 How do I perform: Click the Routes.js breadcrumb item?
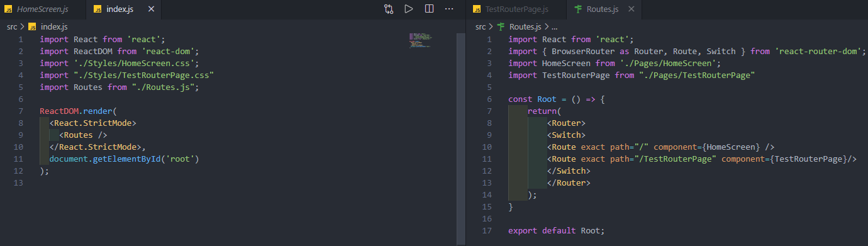(525, 27)
